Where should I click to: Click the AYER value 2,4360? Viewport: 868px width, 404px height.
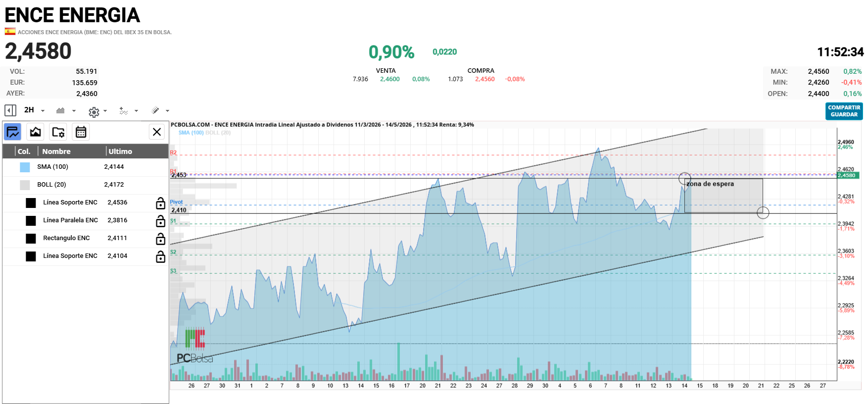(87, 94)
